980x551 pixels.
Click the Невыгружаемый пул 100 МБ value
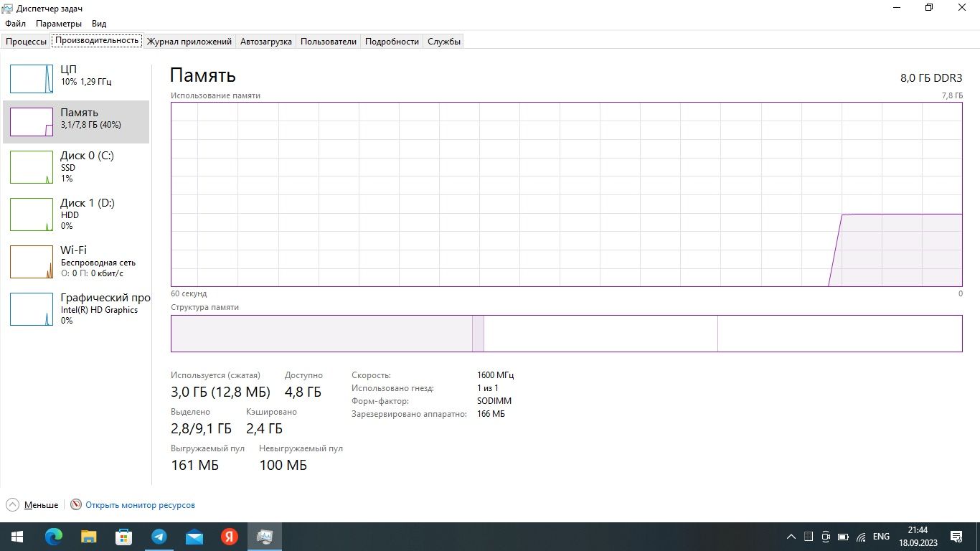pyautogui.click(x=283, y=465)
